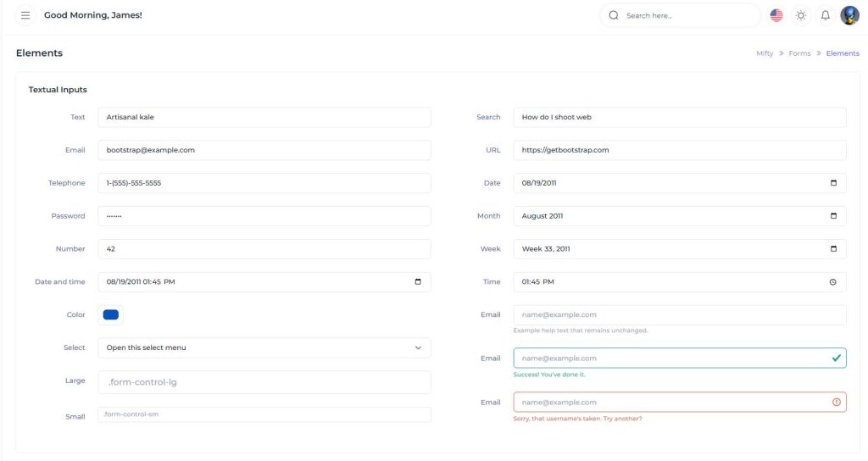The height and width of the screenshot is (461, 868).
Task: Click the 'Search here..' top search box
Action: (x=687, y=15)
